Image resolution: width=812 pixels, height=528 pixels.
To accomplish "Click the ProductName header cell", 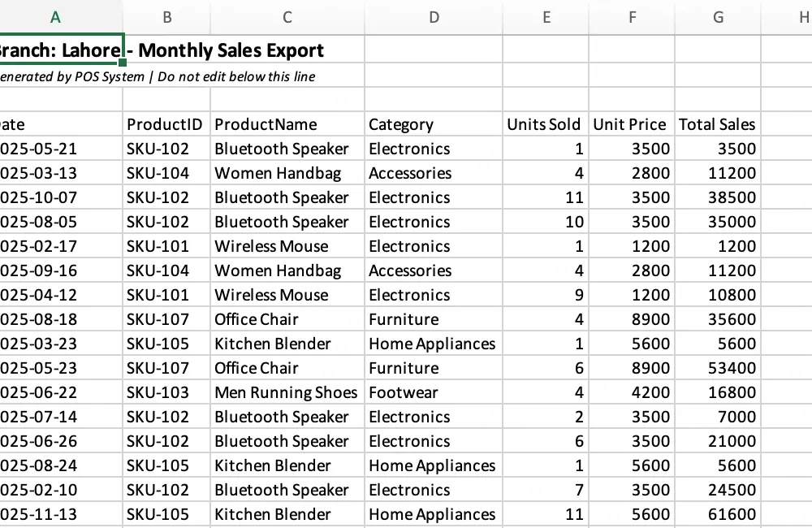I will [287, 124].
